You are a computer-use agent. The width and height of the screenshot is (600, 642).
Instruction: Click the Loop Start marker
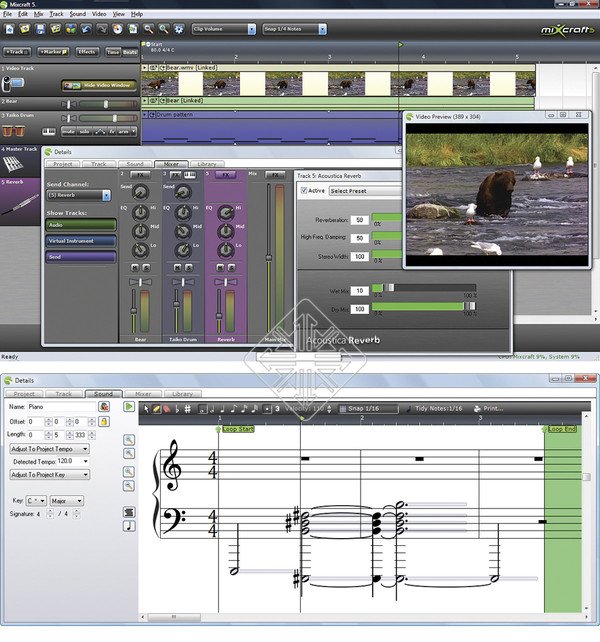point(236,429)
